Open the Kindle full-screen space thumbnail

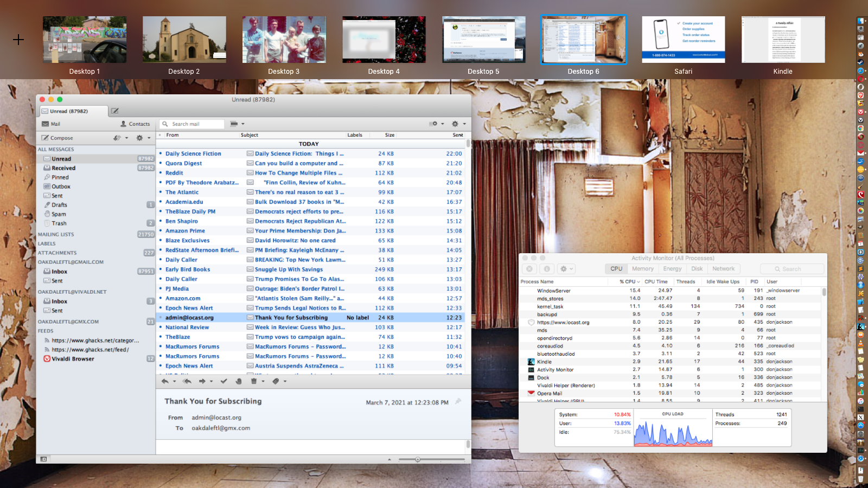tap(783, 40)
